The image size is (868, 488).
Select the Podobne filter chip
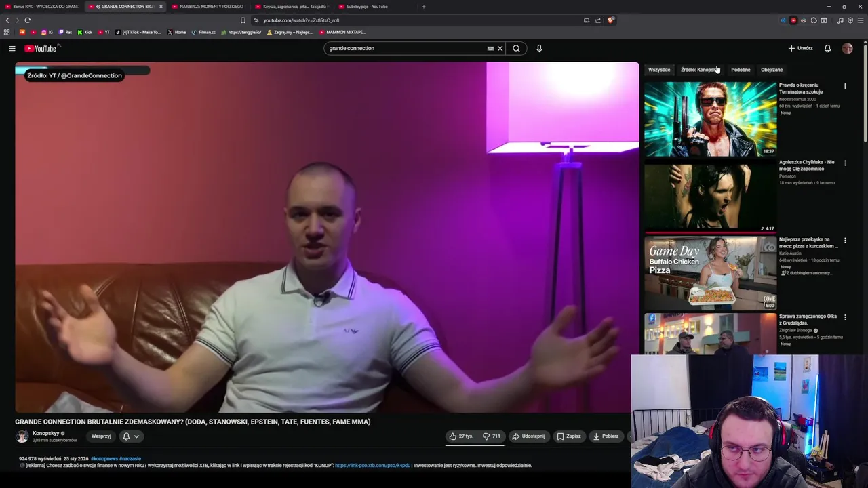pos(741,70)
